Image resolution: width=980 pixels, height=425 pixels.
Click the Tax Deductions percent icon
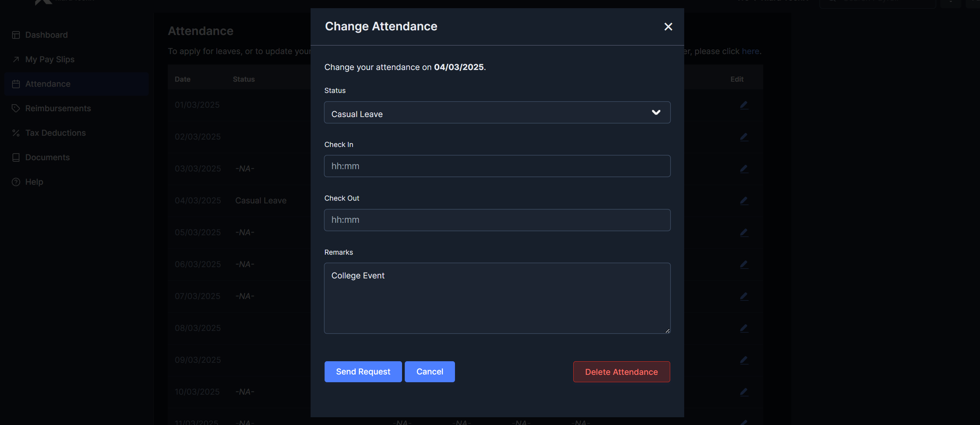[16, 133]
